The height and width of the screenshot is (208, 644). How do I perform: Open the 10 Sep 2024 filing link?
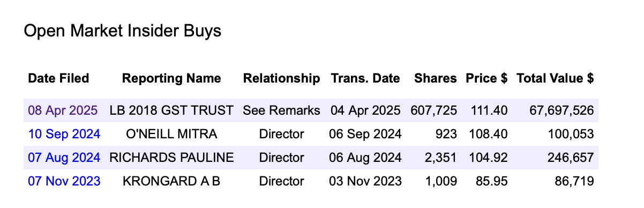click(64, 134)
